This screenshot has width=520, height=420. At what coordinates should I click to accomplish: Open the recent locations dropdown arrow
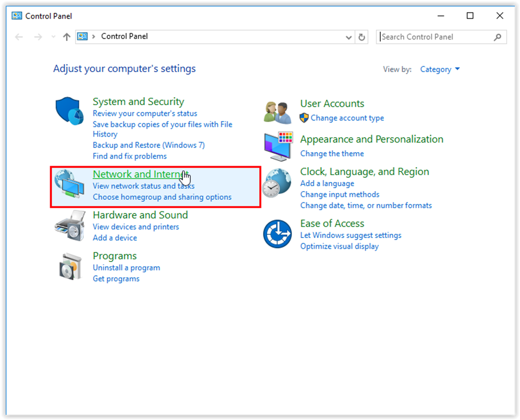[x=53, y=37]
